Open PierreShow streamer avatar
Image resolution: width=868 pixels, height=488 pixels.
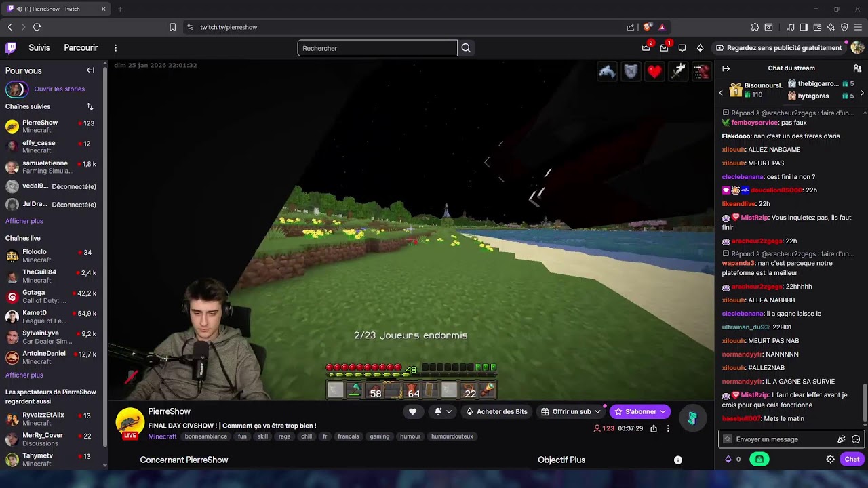[129, 422]
